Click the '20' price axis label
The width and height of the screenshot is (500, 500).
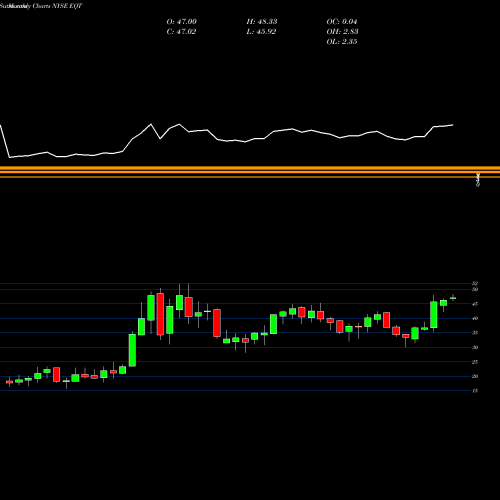[475, 376]
